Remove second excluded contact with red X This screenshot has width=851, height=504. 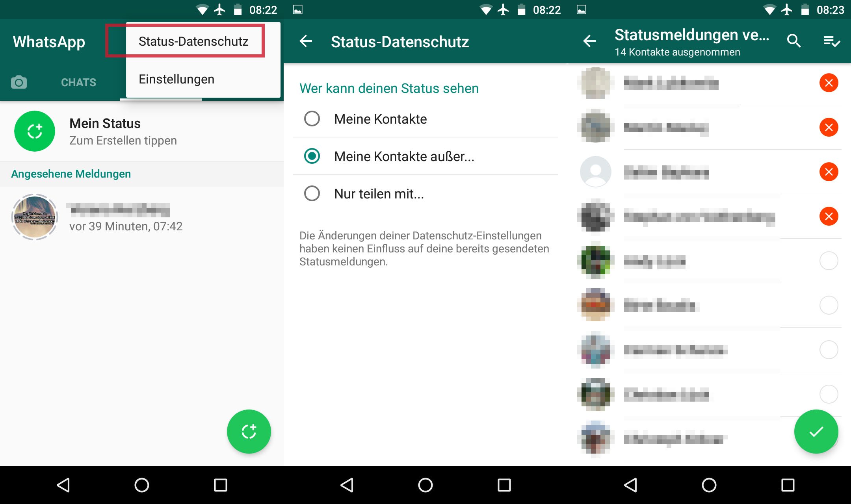[x=829, y=127]
